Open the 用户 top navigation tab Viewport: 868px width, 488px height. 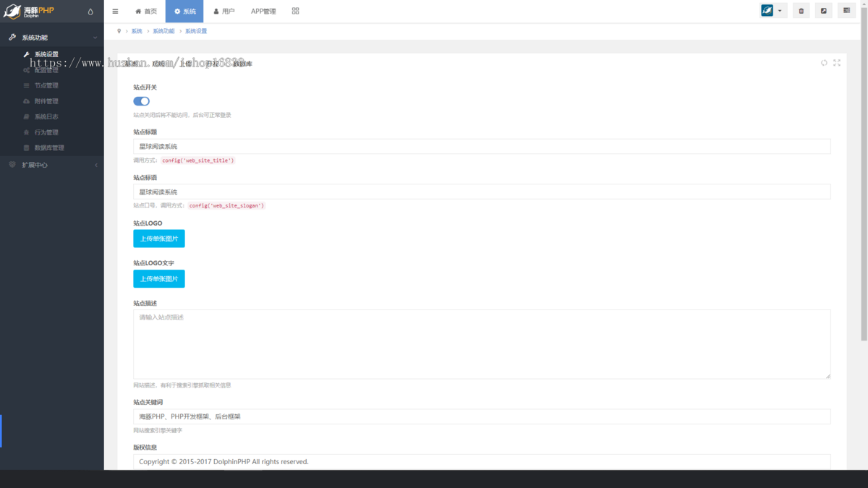click(224, 12)
